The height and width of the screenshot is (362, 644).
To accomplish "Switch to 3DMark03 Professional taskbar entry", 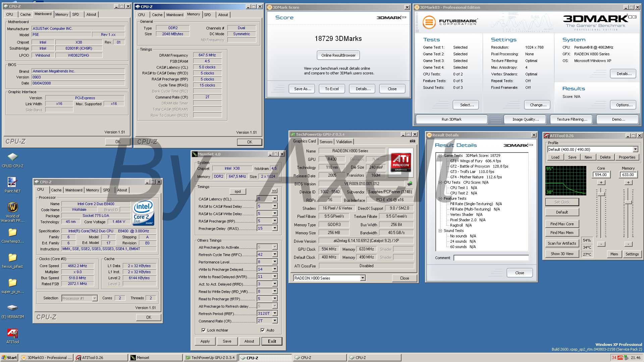I will point(46,358).
